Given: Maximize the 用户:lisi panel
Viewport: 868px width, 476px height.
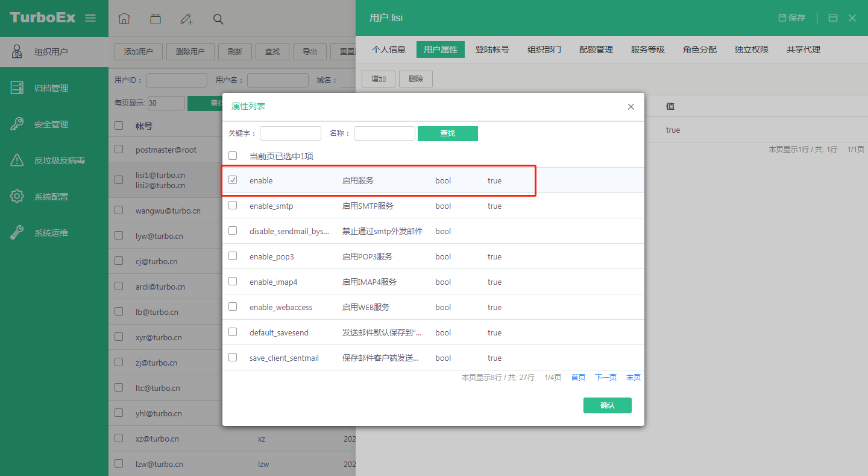Looking at the screenshot, I should tap(833, 18).
